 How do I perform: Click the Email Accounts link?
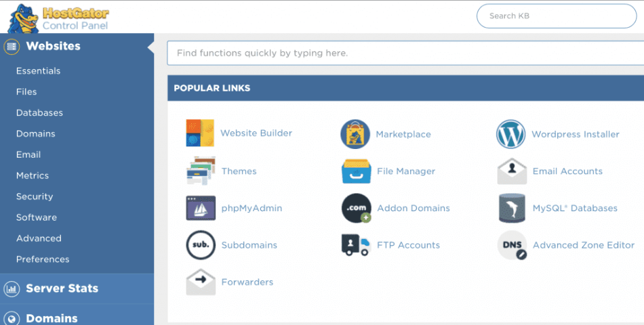tap(567, 171)
